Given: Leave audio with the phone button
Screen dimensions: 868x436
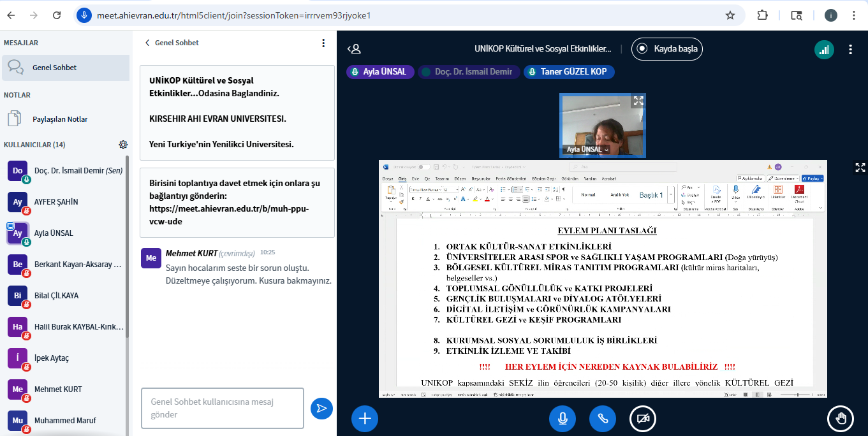Looking at the screenshot, I should click(603, 418).
